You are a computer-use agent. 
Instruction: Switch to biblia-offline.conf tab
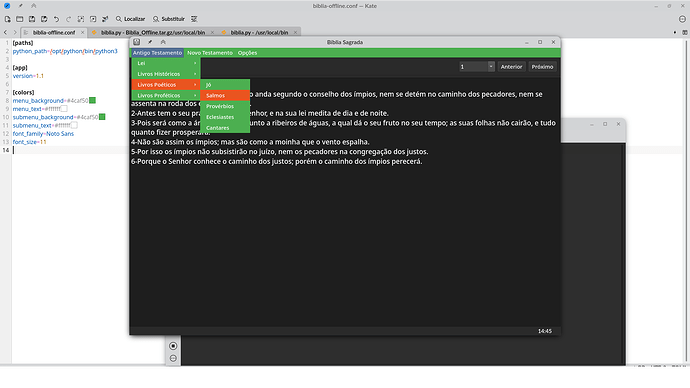coord(54,32)
